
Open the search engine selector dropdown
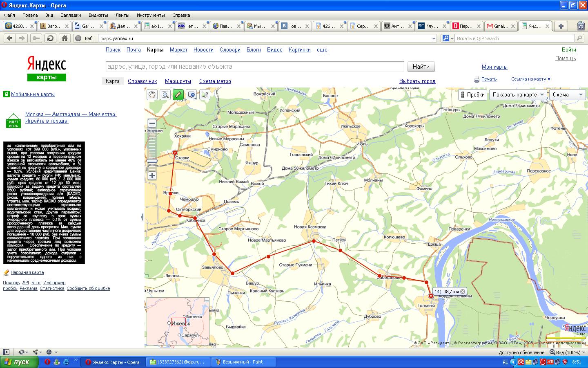(x=452, y=38)
